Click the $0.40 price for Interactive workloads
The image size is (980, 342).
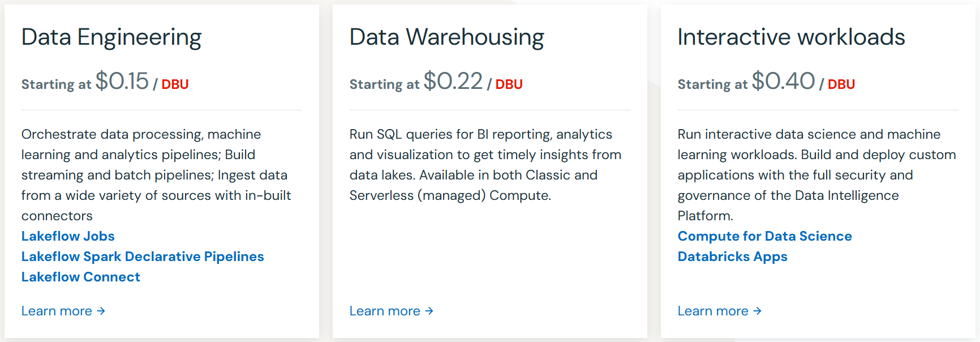783,80
